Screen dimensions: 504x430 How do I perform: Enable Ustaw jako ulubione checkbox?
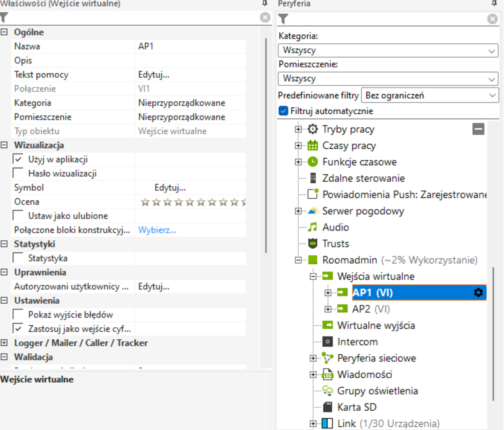[18, 216]
